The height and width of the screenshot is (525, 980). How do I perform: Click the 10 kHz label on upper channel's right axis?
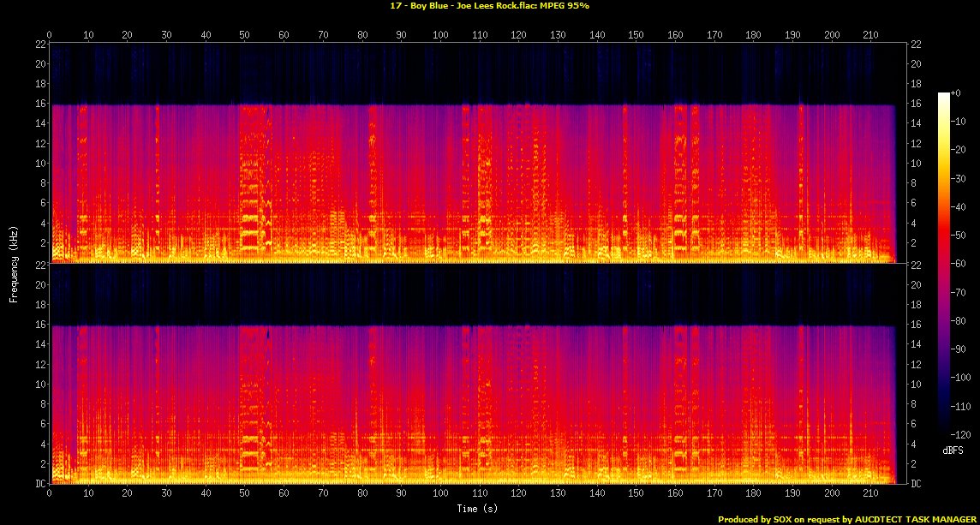click(917, 163)
